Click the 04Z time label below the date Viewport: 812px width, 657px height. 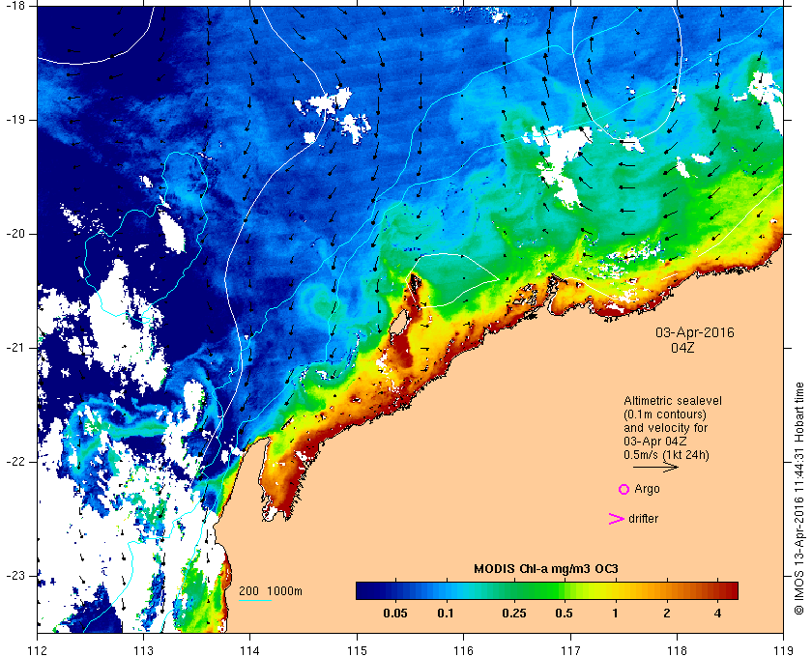coord(682,348)
